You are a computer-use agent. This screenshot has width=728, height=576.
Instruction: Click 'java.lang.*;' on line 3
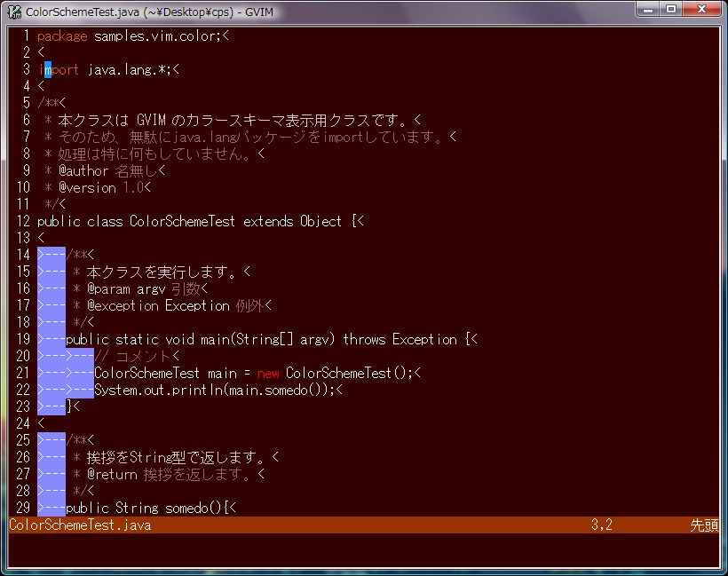[x=130, y=70]
